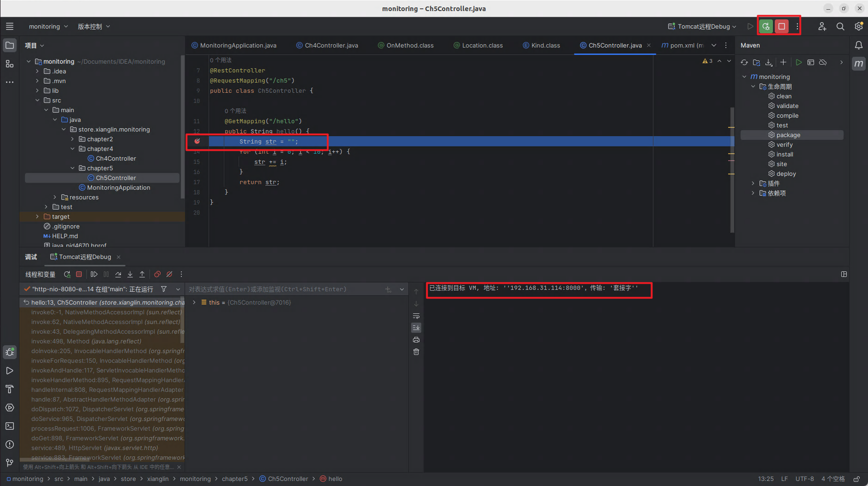868x486 pixels.
Task: Switch to Kind.class tab
Action: coord(541,45)
